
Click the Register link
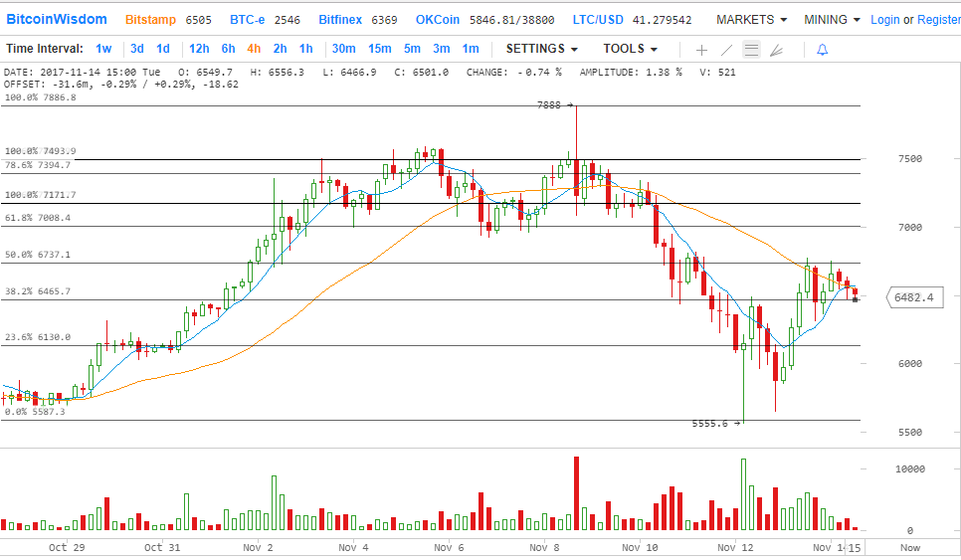coord(939,20)
